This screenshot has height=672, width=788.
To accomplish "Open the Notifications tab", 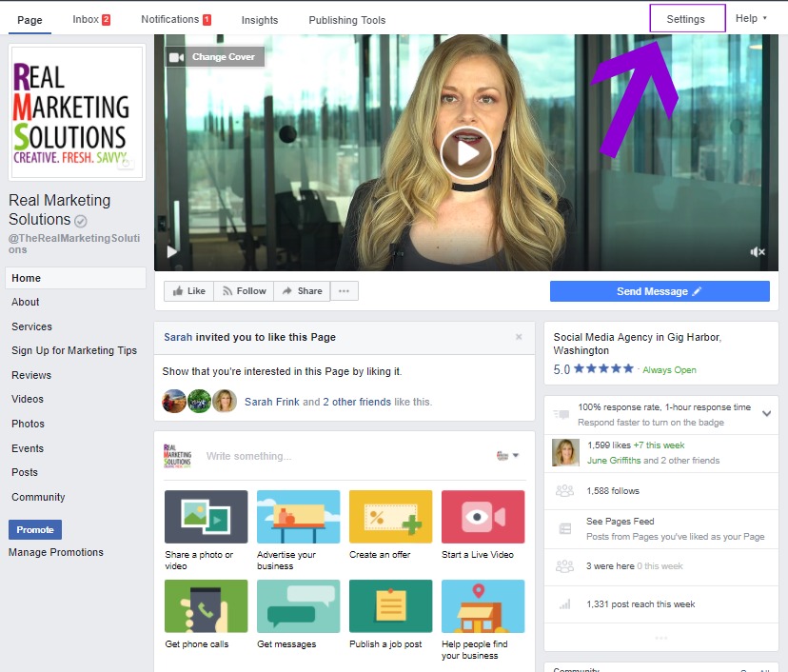I will click(176, 20).
